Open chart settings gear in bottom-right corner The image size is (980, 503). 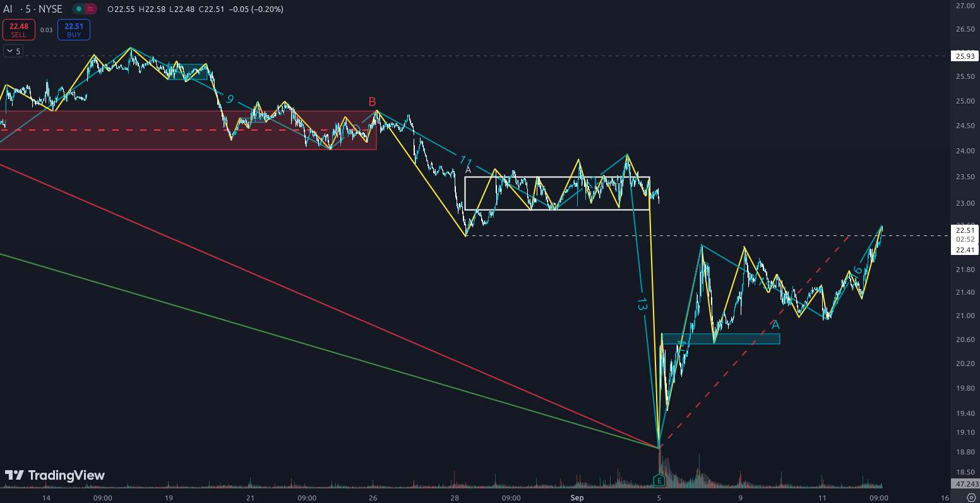coord(971,497)
